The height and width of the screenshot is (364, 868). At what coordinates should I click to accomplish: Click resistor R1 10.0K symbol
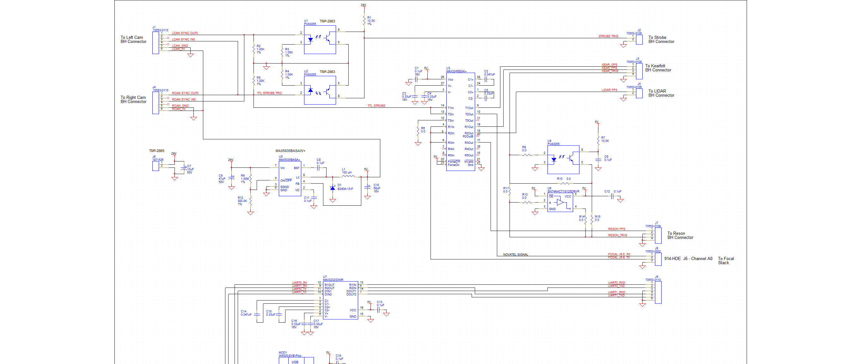coord(364,21)
